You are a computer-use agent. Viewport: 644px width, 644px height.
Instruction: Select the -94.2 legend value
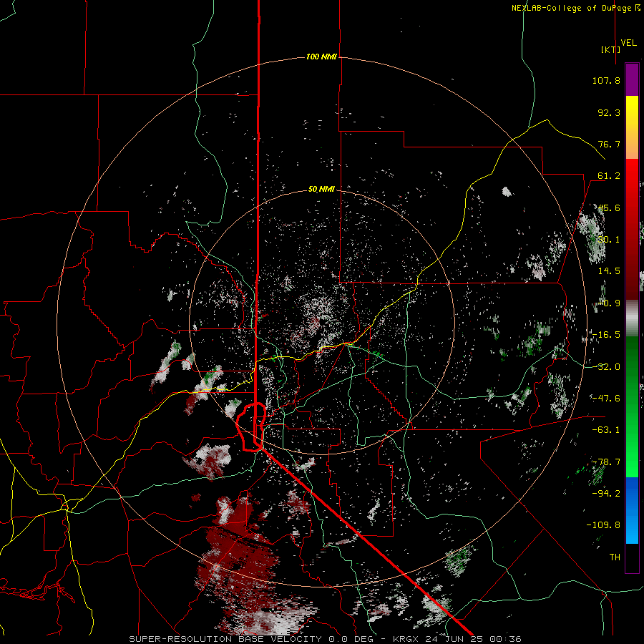(x=606, y=493)
